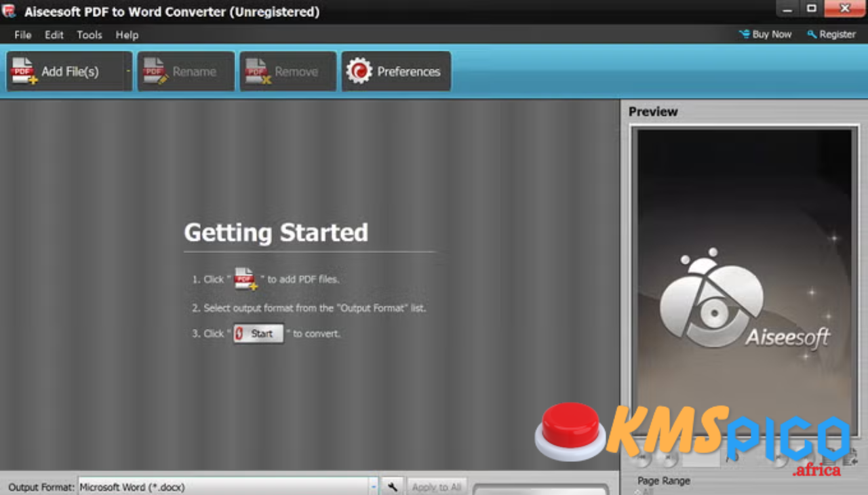This screenshot has width=868, height=495.
Task: Expand the Add File(s) dropdown arrow
Action: pos(128,71)
